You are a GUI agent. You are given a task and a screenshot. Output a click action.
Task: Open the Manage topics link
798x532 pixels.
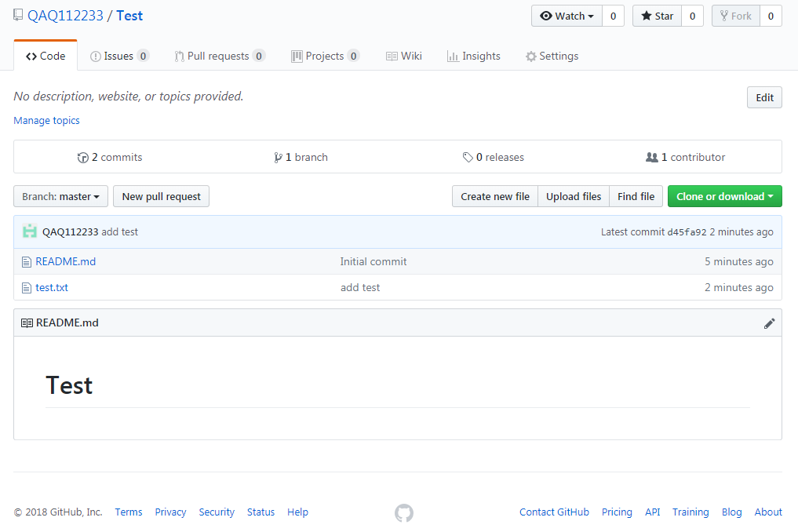tap(46, 121)
